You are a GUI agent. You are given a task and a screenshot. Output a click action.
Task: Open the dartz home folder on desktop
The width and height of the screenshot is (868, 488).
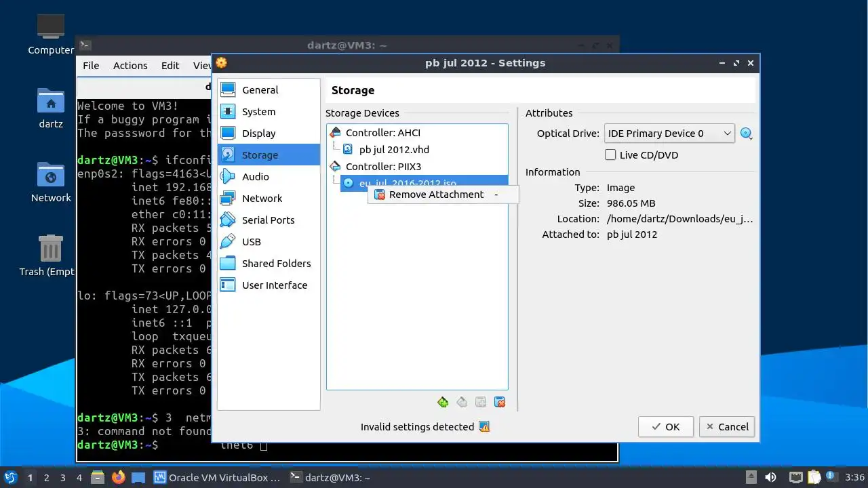click(x=51, y=108)
